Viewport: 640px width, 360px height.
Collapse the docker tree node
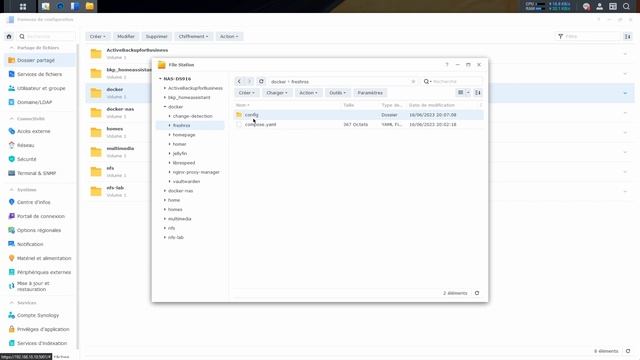pos(165,107)
